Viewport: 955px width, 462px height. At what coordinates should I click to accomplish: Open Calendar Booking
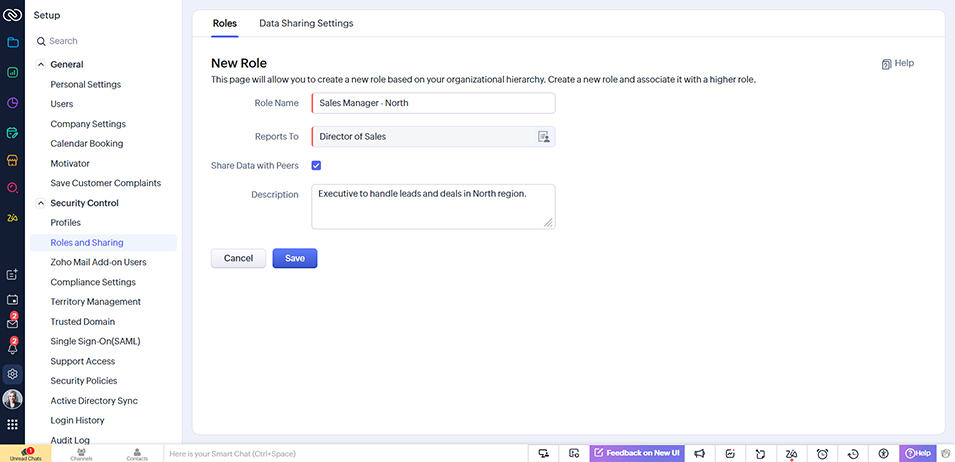pyautogui.click(x=86, y=144)
